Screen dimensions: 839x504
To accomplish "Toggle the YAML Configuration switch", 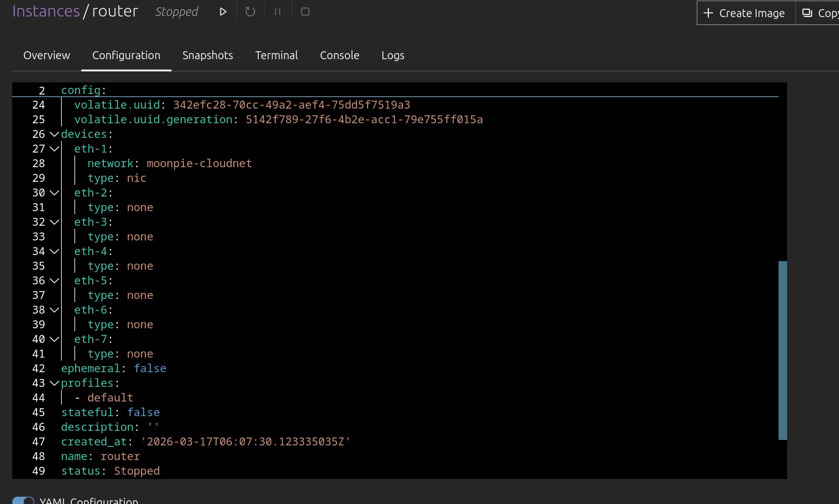I will [x=23, y=501].
